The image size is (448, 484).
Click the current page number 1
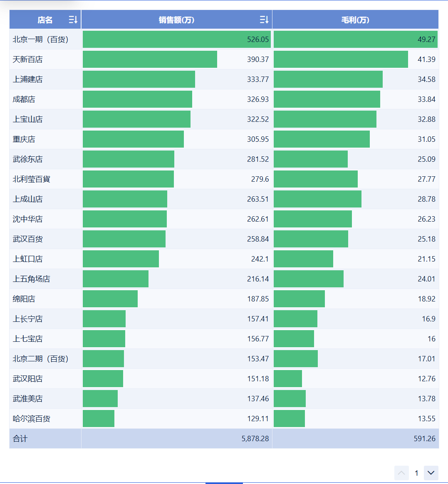coord(416,473)
